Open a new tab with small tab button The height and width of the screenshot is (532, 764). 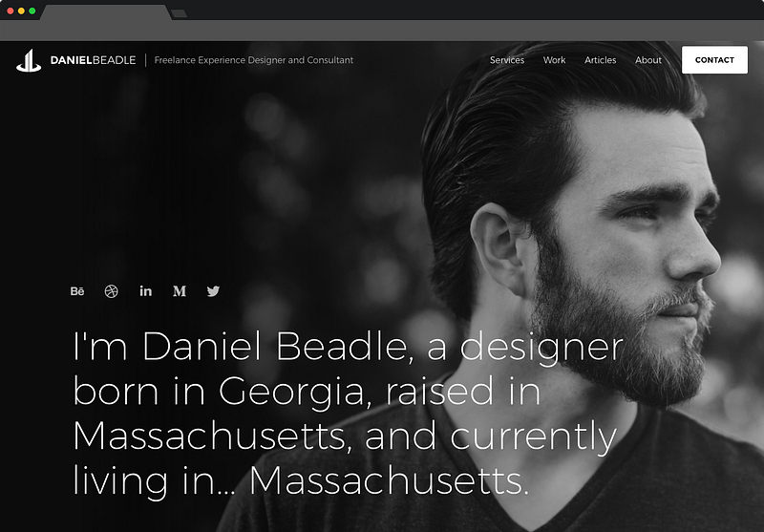tap(179, 13)
